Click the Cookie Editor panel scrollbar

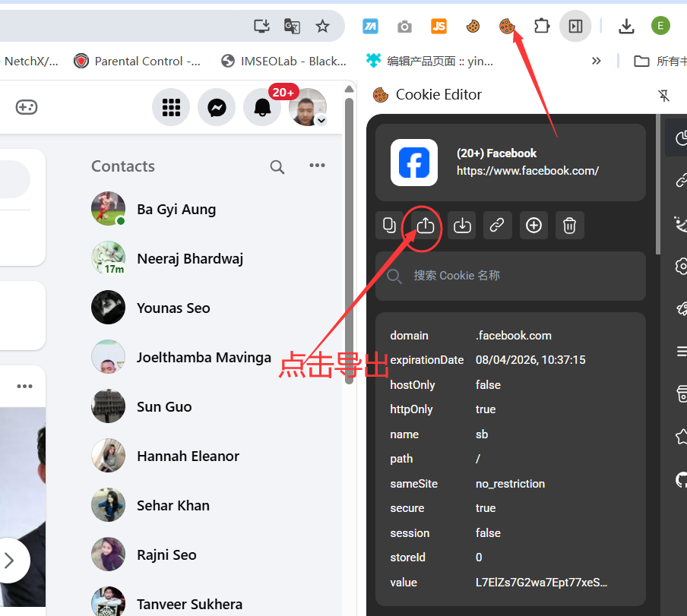[658, 184]
